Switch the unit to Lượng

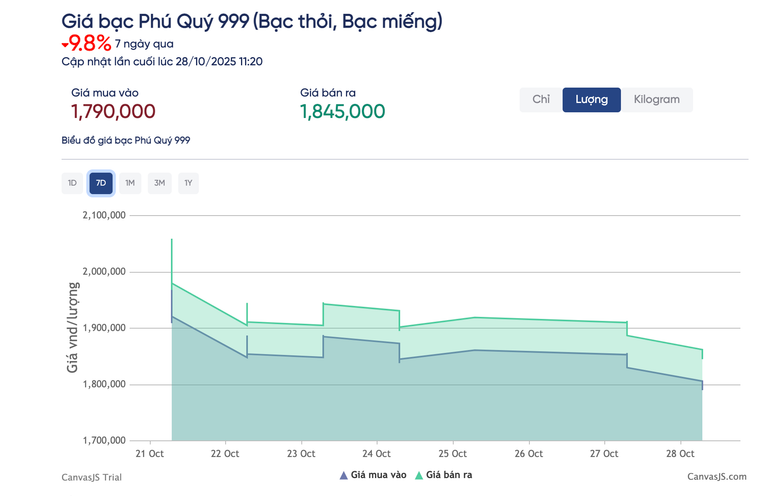point(591,100)
